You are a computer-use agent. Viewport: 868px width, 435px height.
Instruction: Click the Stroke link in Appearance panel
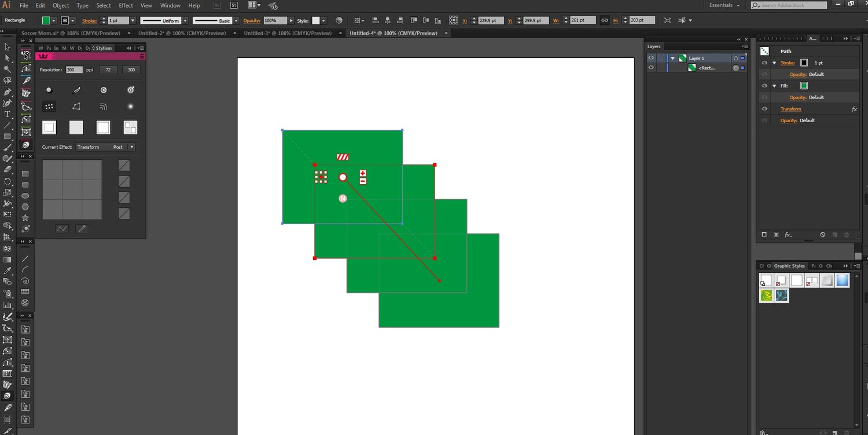(x=788, y=63)
